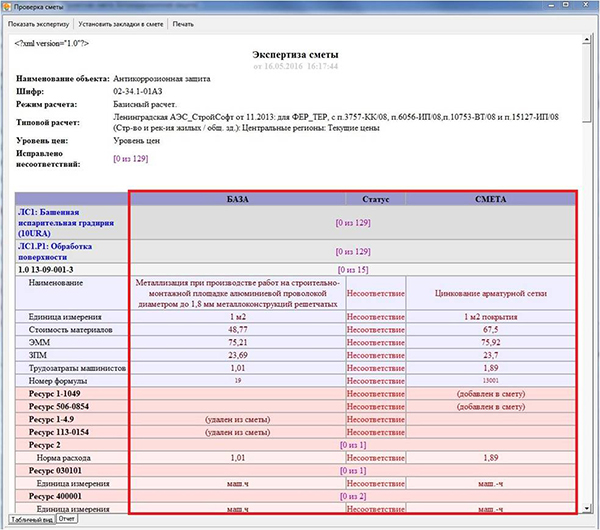Click (удален из сметы) in Ресурс 1-4.9 row

point(238,419)
